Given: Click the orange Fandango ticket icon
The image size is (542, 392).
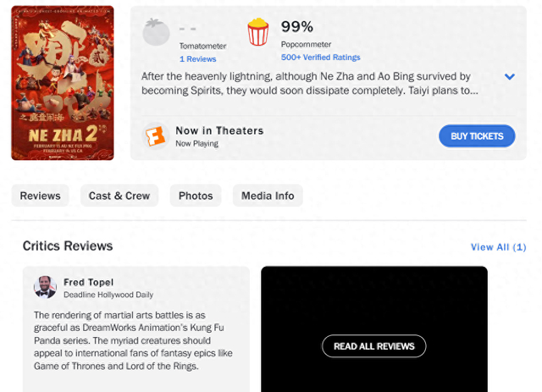Looking at the screenshot, I should click(155, 136).
